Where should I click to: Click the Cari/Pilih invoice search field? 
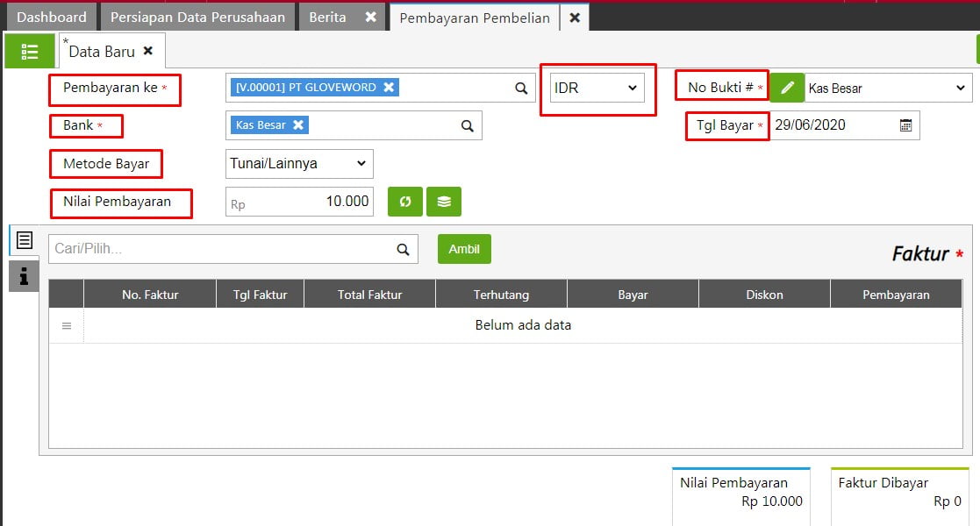(x=222, y=249)
